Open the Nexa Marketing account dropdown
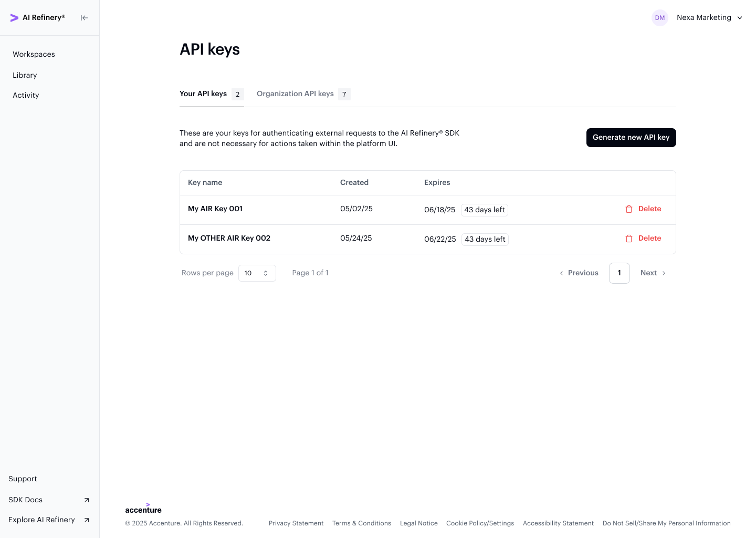This screenshot has width=756, height=538. coord(709,18)
